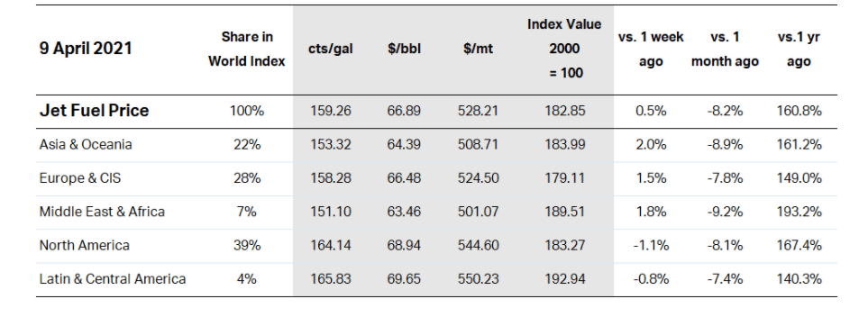This screenshot has height=326, width=868.
Task: Select the 193.2% yearly change cell
Action: coord(799,212)
